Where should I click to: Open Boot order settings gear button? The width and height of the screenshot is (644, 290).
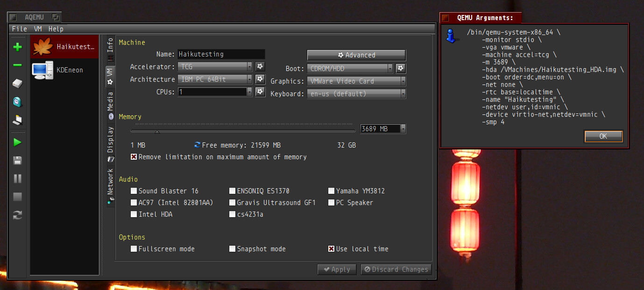pyautogui.click(x=401, y=69)
